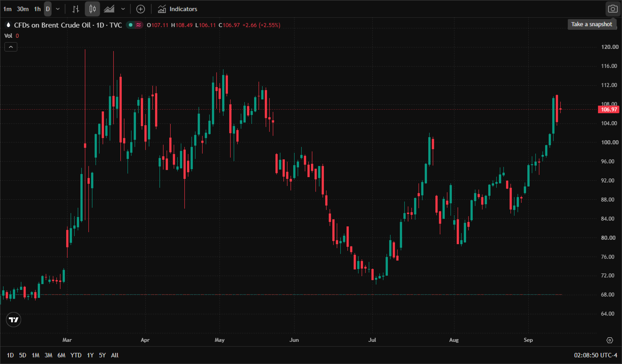622x364 pixels.
Task: Open the Indicators menu
Action: click(x=177, y=9)
